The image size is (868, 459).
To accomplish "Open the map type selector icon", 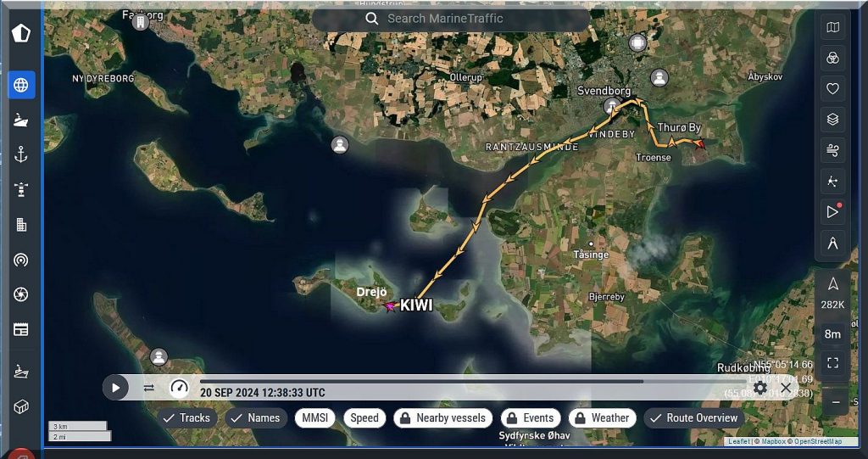I will [x=832, y=27].
